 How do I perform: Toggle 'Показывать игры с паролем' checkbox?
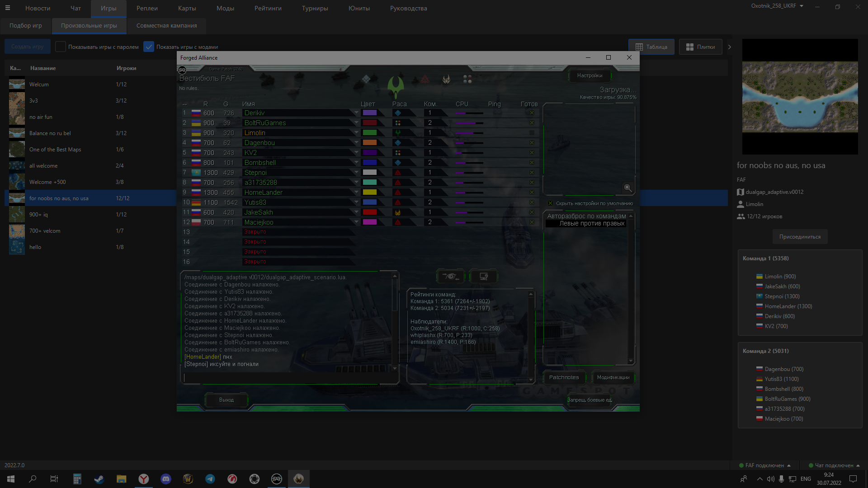pos(61,47)
